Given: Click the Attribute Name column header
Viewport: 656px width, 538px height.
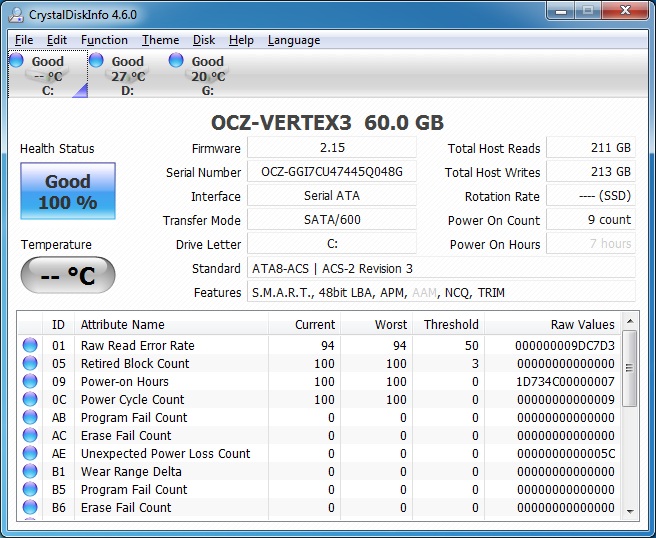Looking at the screenshot, I should 172,324.
